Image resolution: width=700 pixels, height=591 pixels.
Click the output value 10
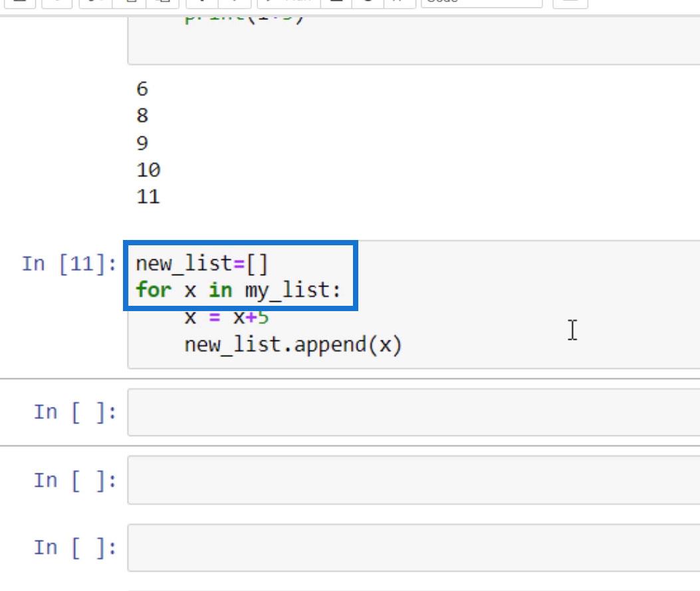click(x=148, y=170)
